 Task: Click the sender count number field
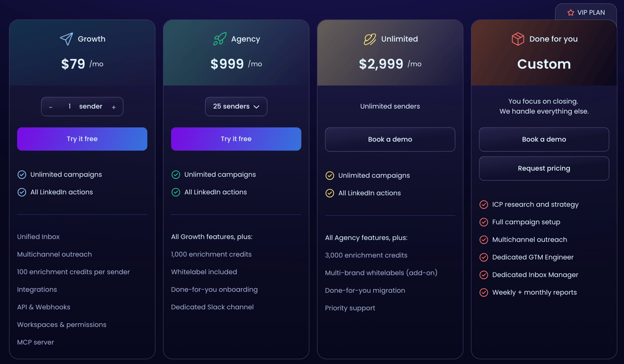(x=70, y=107)
